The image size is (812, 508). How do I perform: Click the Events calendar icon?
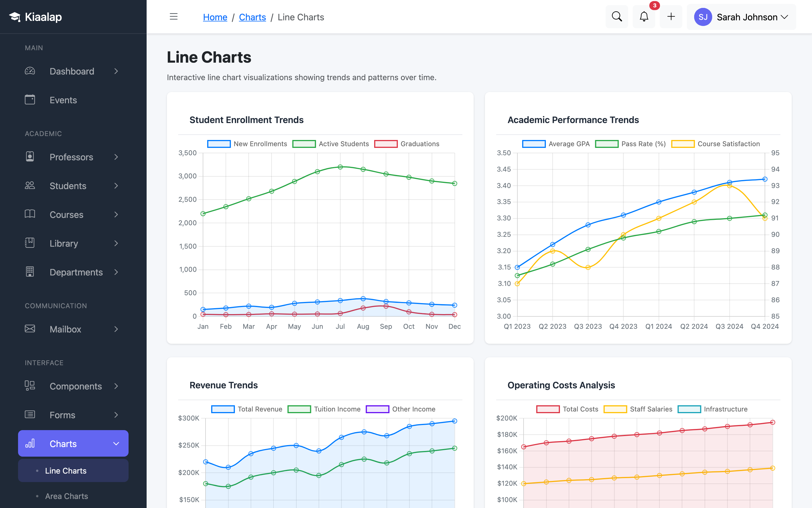tap(30, 100)
